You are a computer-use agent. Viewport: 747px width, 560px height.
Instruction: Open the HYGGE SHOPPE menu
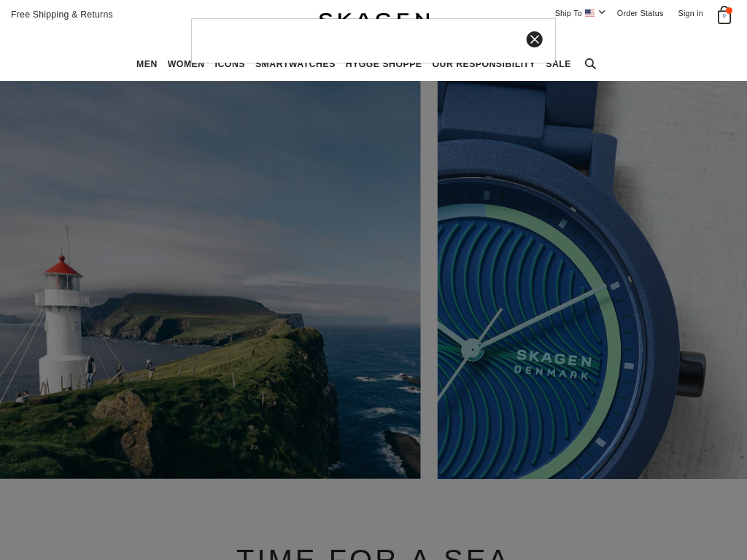(384, 64)
